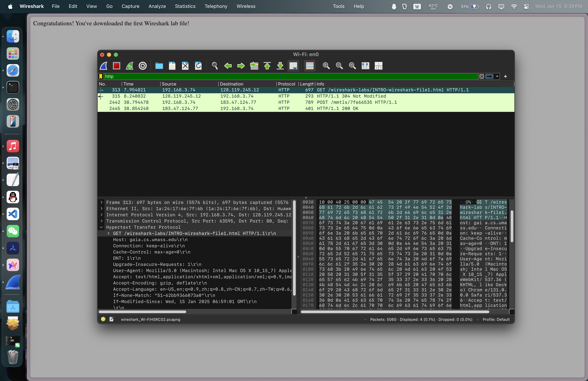Select the Host: gaia.cs.umass.edu field
588x381 pixels.
150,240
